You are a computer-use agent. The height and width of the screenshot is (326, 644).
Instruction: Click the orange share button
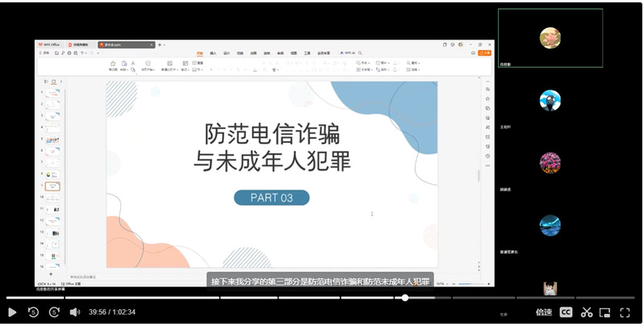484,53
